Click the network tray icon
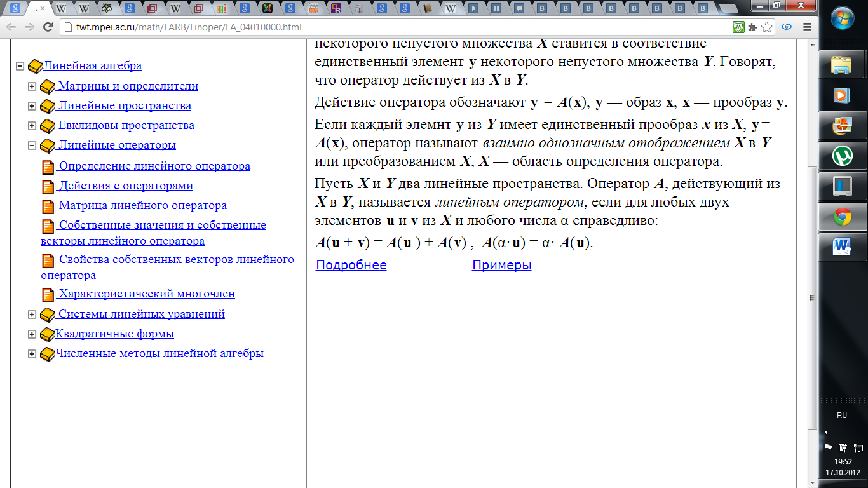This screenshot has width=868, height=488. point(858,447)
